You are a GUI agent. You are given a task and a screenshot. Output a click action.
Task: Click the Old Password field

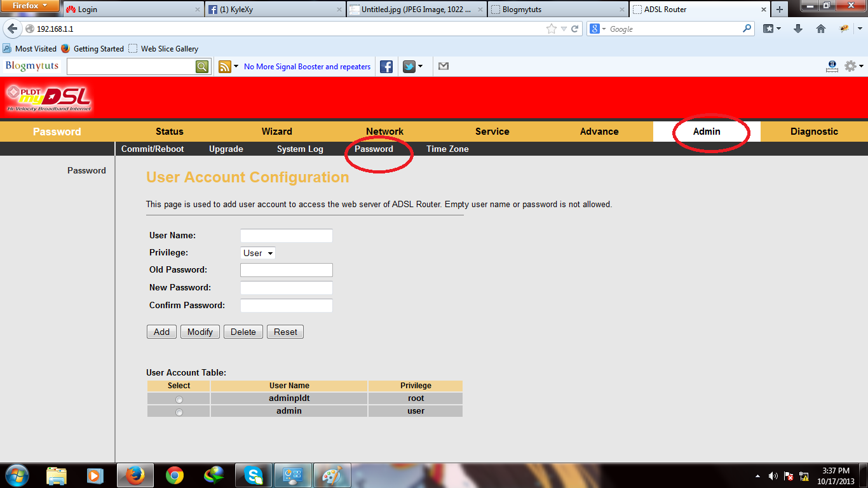pyautogui.click(x=287, y=270)
